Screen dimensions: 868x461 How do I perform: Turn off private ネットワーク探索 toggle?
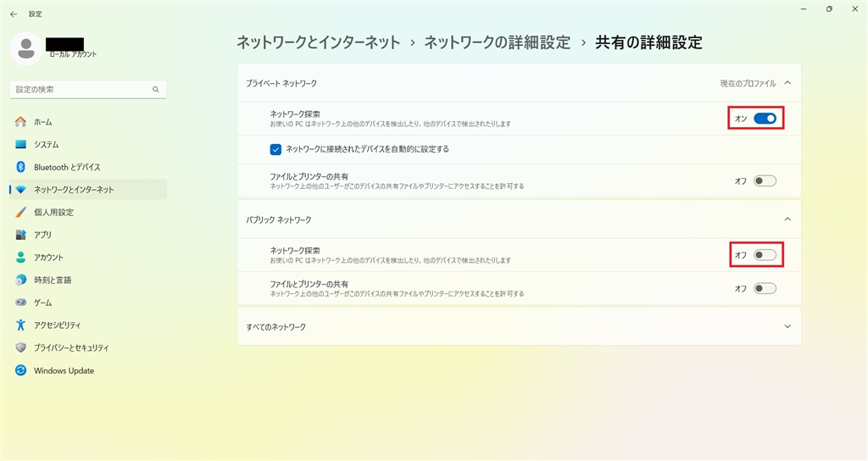765,119
